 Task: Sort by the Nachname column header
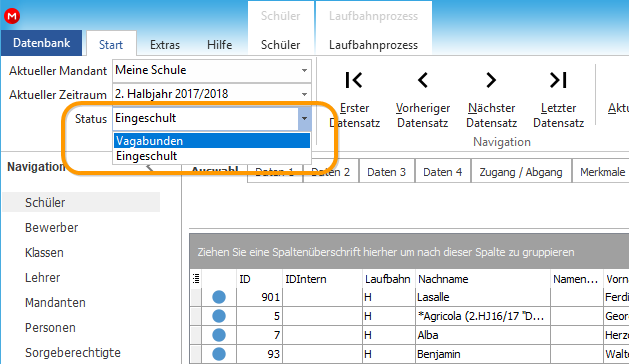[x=483, y=279]
